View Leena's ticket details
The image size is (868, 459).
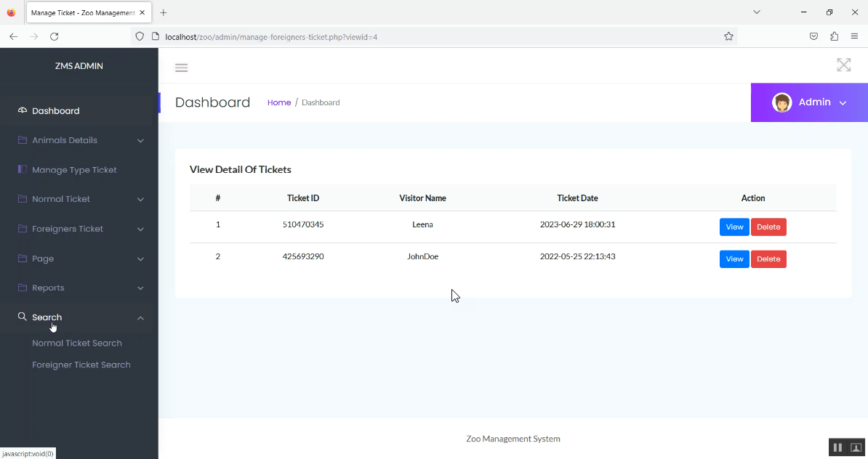click(x=734, y=227)
